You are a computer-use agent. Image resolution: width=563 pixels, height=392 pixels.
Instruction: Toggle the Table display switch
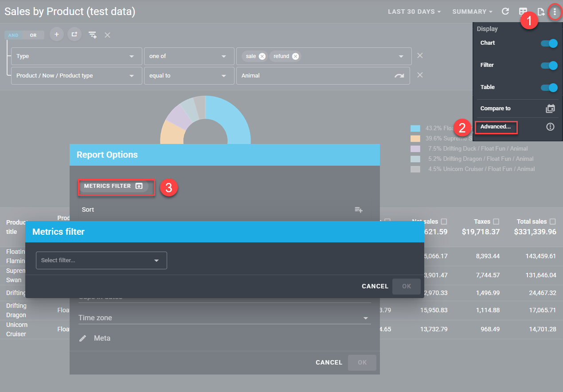[549, 88]
